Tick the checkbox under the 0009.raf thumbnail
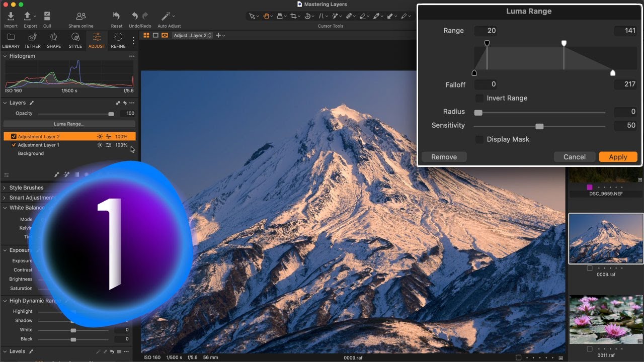Image resolution: width=644 pixels, height=362 pixels. [590, 268]
